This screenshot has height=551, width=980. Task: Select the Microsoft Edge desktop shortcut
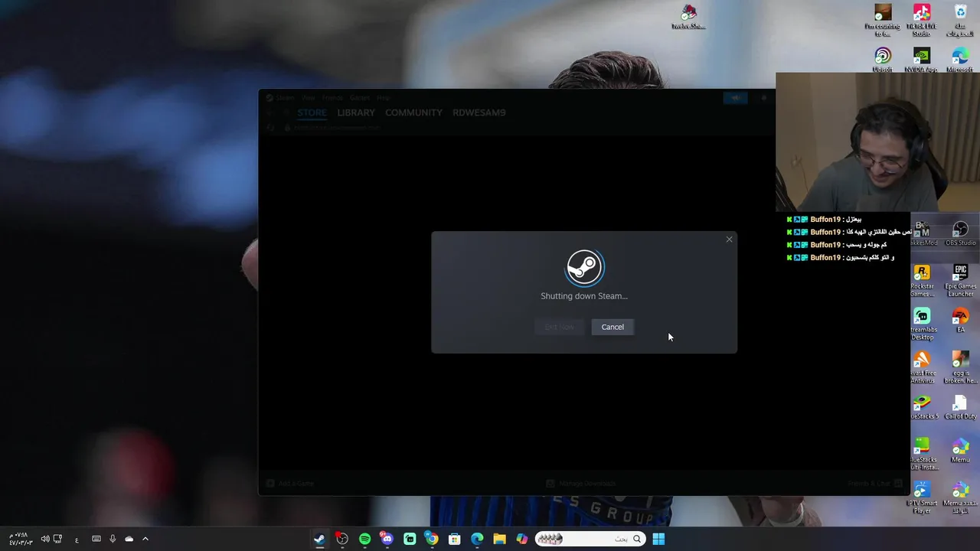click(x=960, y=60)
